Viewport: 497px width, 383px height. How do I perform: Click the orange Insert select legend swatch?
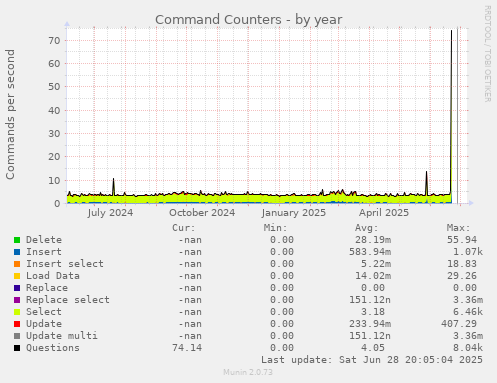pos(17,264)
